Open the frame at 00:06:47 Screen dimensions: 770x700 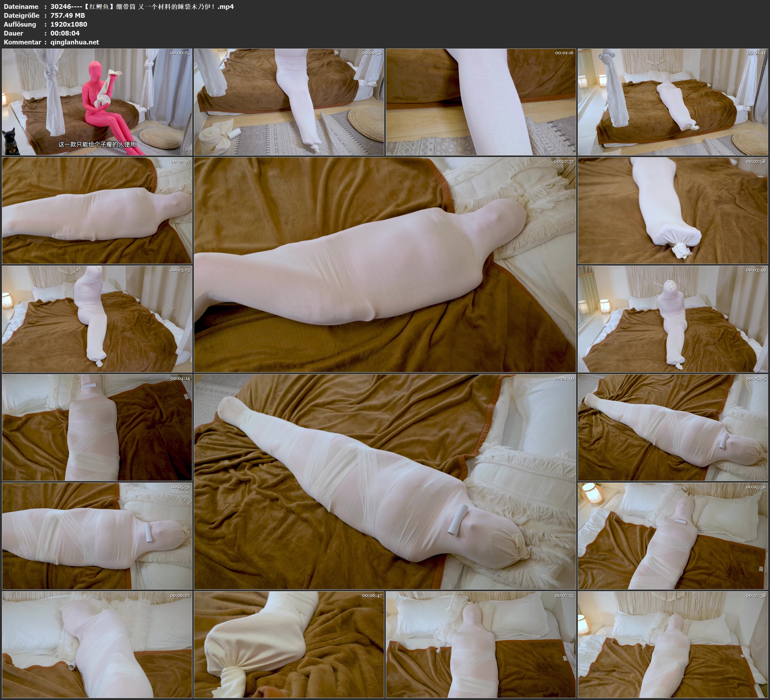click(x=289, y=644)
